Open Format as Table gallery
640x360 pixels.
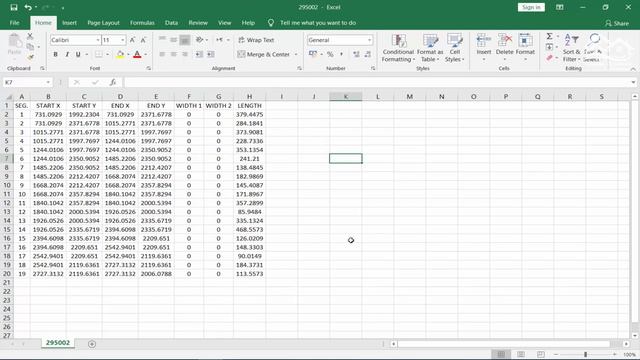430,48
